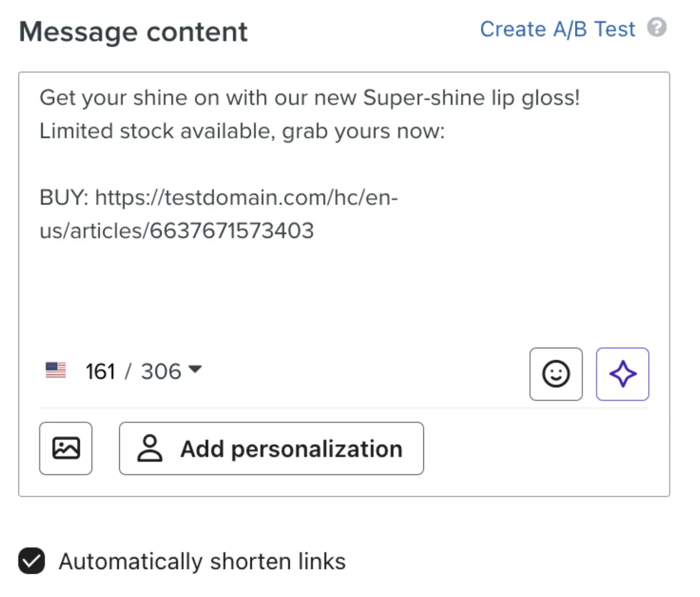Image resolution: width=700 pixels, height=597 pixels.
Task: Click the person icon in Add personalization
Action: click(150, 449)
